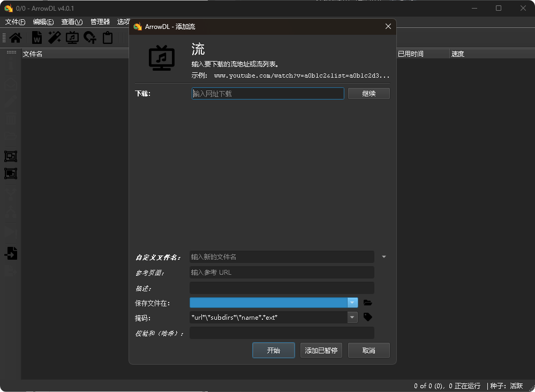Focus the checksum hash input field
Image resolution: width=535 pixels, height=392 pixels.
(282, 333)
